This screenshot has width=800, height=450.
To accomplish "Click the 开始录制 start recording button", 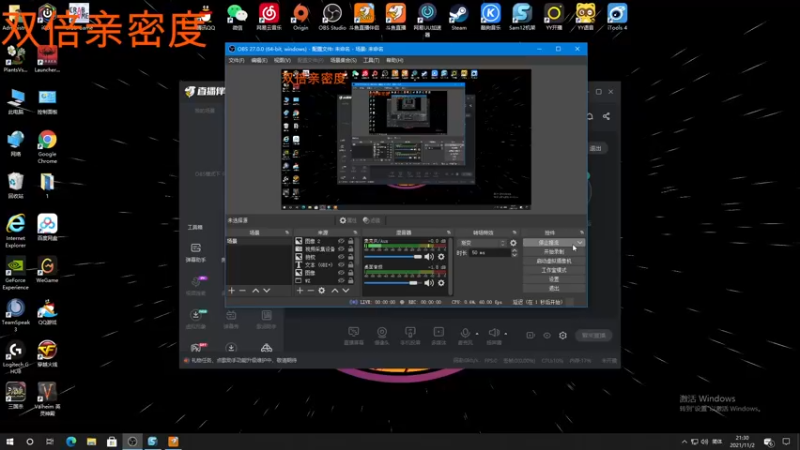I will (554, 252).
